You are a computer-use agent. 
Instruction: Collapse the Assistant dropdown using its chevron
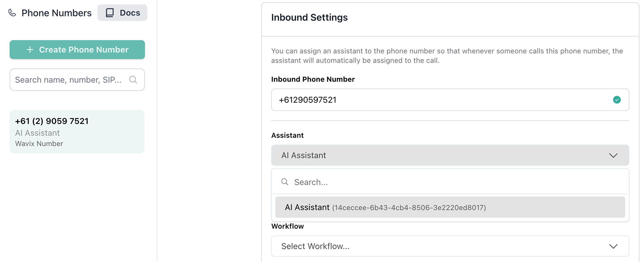pos(613,156)
